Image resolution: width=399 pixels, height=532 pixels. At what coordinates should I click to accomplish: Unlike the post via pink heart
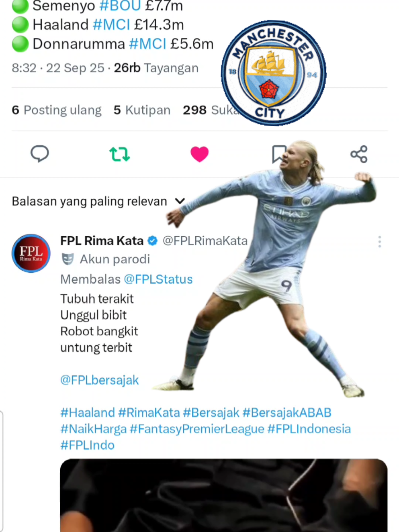point(199,154)
